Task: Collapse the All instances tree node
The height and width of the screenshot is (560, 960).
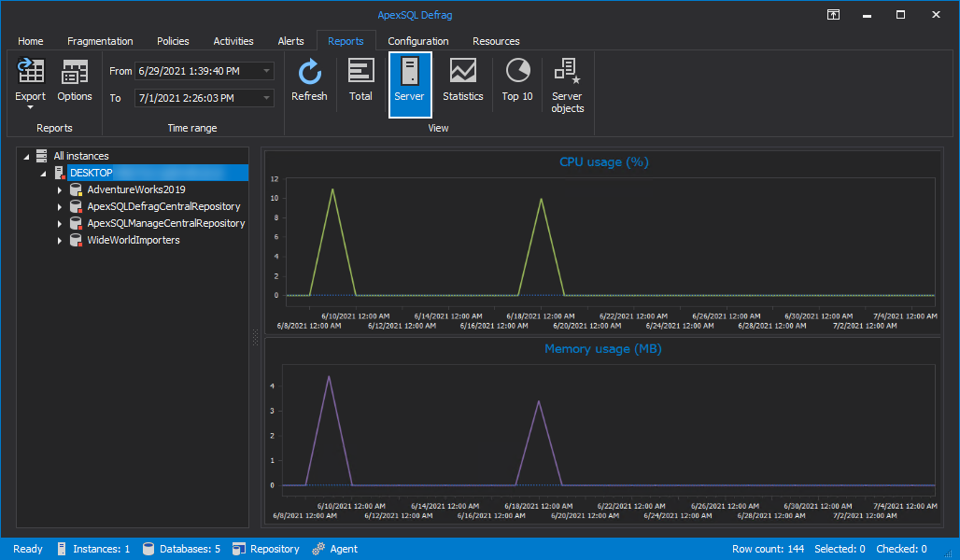Action: 26,157
